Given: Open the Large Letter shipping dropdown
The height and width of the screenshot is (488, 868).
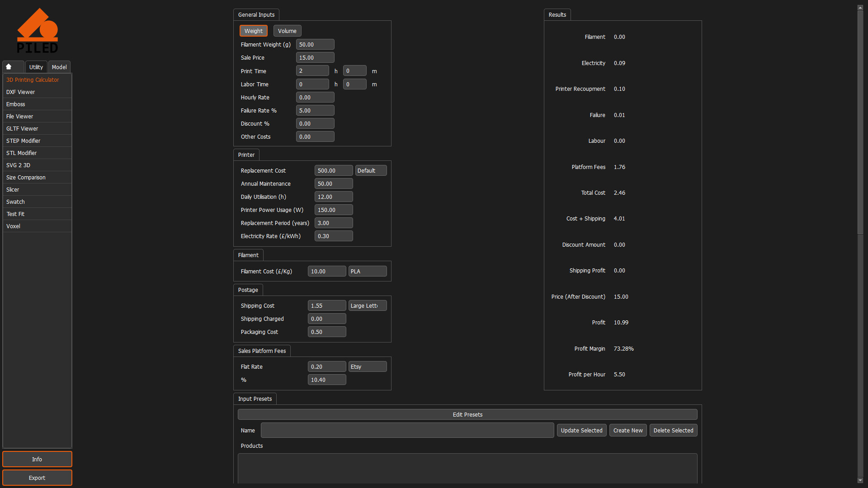Looking at the screenshot, I should point(367,305).
